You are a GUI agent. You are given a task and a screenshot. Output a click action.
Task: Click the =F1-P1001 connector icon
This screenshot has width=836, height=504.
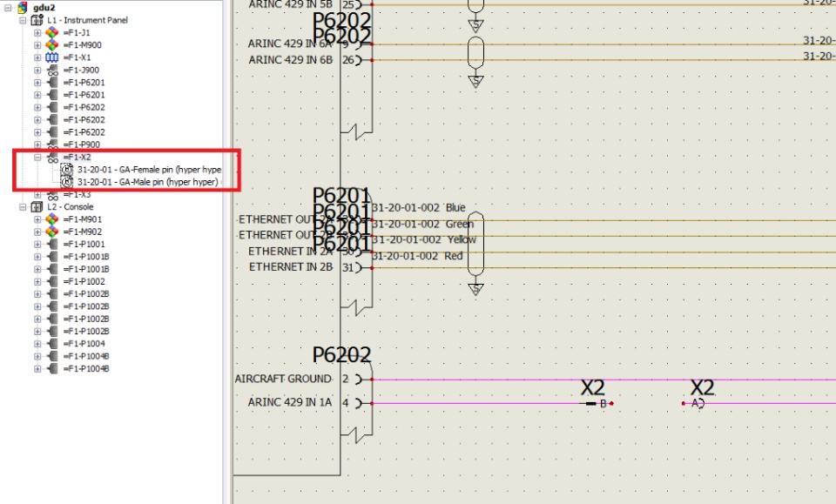(x=51, y=244)
